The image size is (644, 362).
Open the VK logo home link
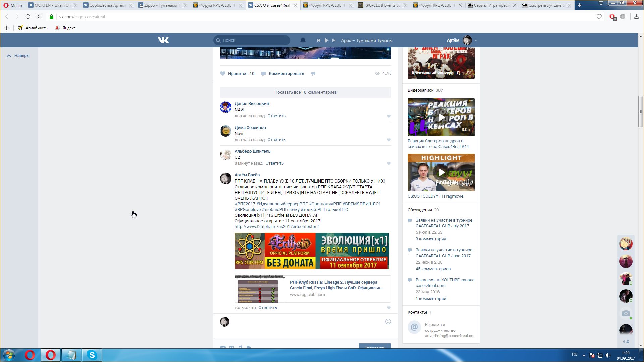pyautogui.click(x=163, y=40)
